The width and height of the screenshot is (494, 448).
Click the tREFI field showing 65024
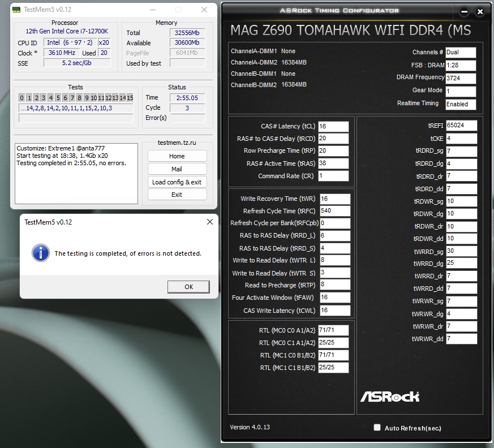pyautogui.click(x=462, y=126)
